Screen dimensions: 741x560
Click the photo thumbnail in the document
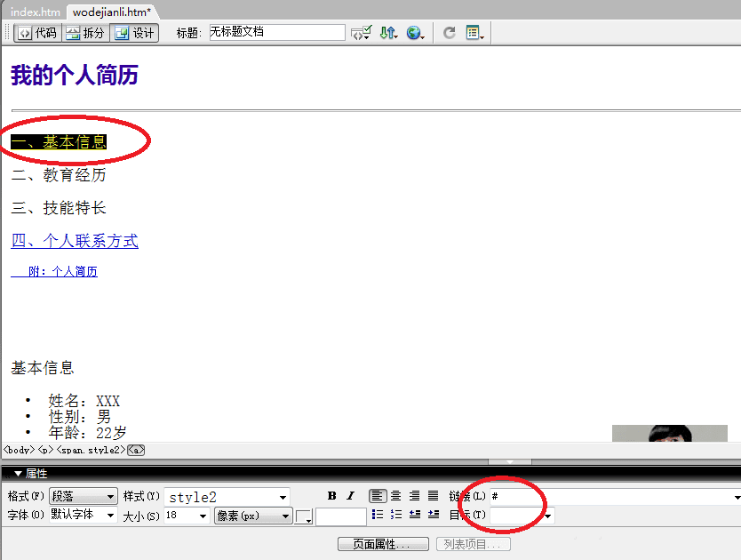click(670, 433)
